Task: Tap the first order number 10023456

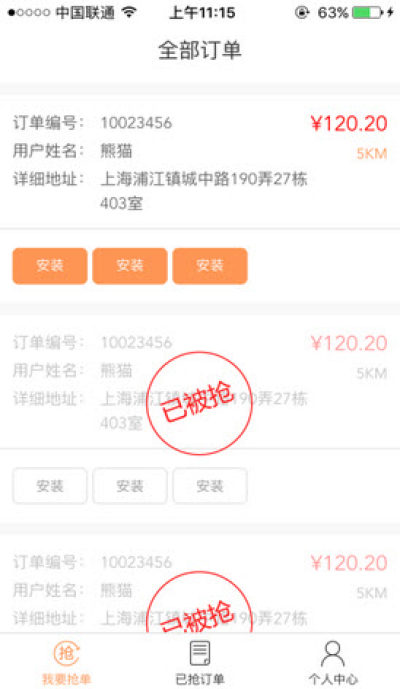Action: [x=136, y=123]
